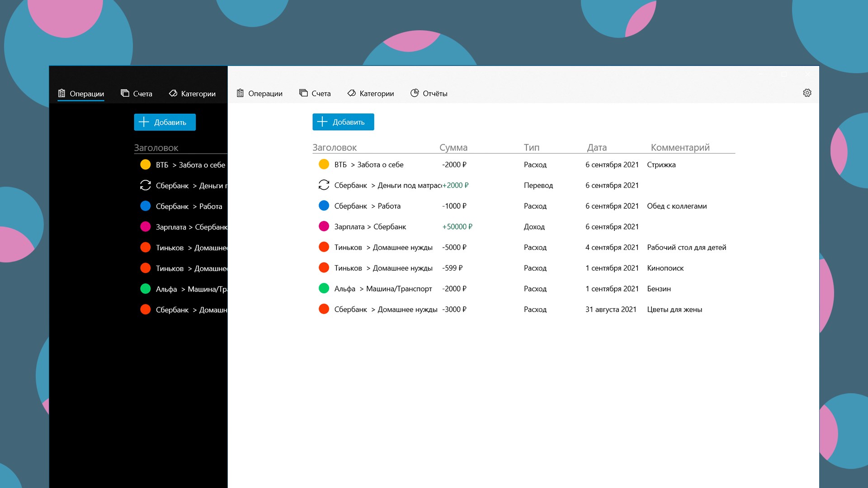Image resolution: width=868 pixels, height=488 pixels.
Task: Click the Цветы для жены comment
Action: tap(675, 310)
